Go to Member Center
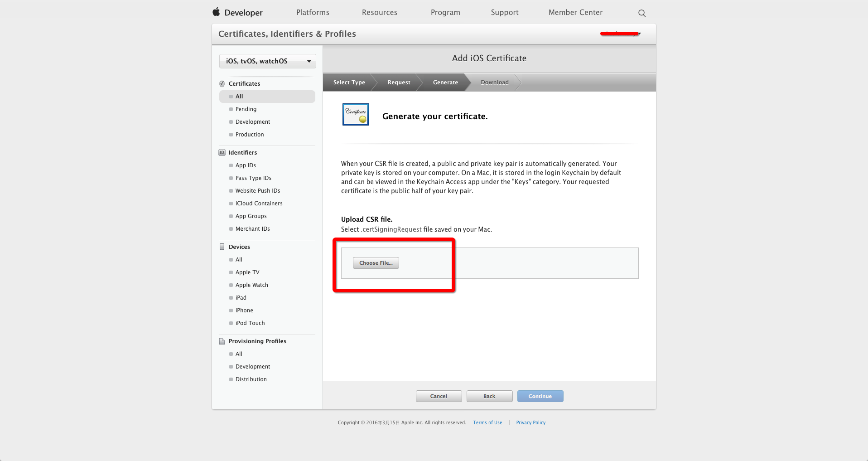This screenshot has width=868, height=461. point(575,12)
